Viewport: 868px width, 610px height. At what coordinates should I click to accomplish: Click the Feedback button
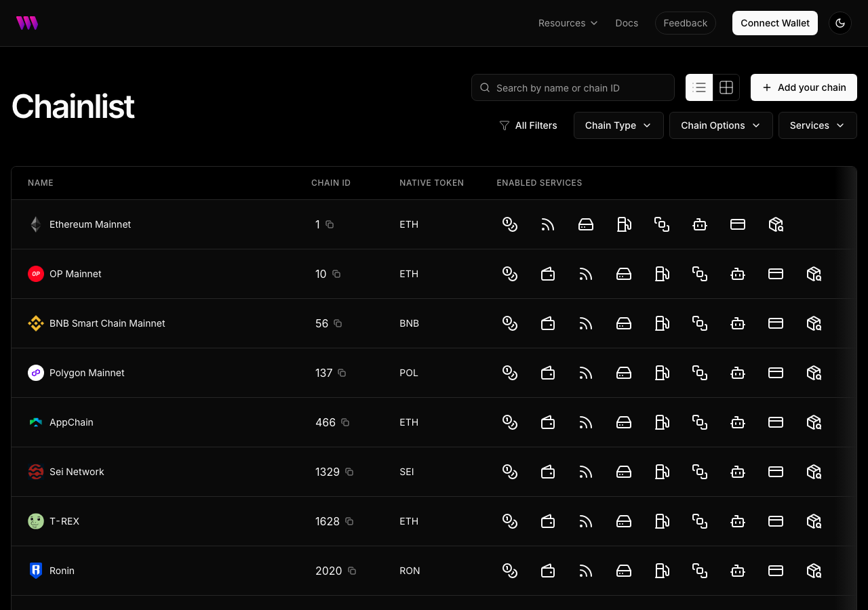coord(686,23)
